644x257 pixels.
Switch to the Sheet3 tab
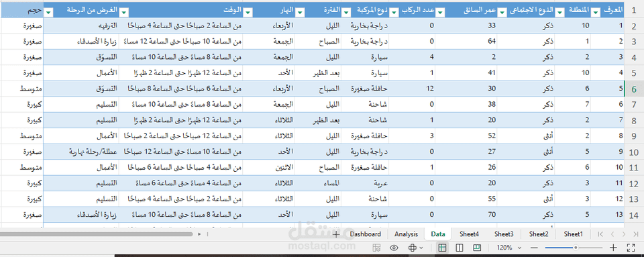[504, 234]
